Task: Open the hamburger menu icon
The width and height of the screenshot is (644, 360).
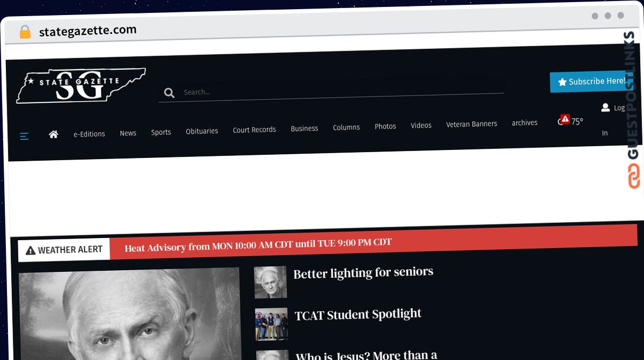Action: 24,136
